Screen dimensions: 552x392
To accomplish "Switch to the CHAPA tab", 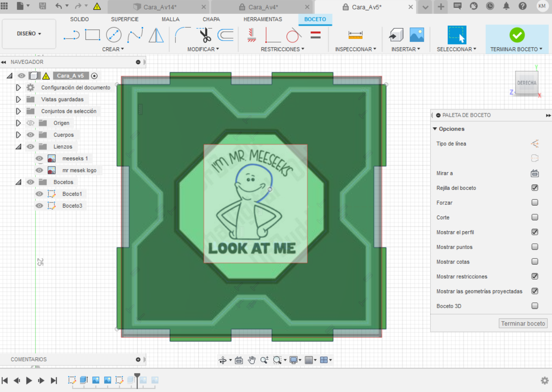I will (211, 19).
